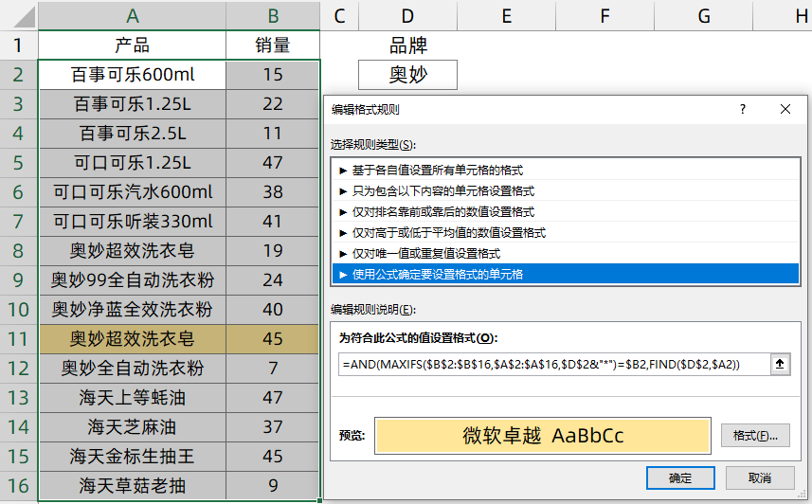The height and width of the screenshot is (504, 812).
Task: Click cell 海天芝麻油
Action: tap(132, 427)
